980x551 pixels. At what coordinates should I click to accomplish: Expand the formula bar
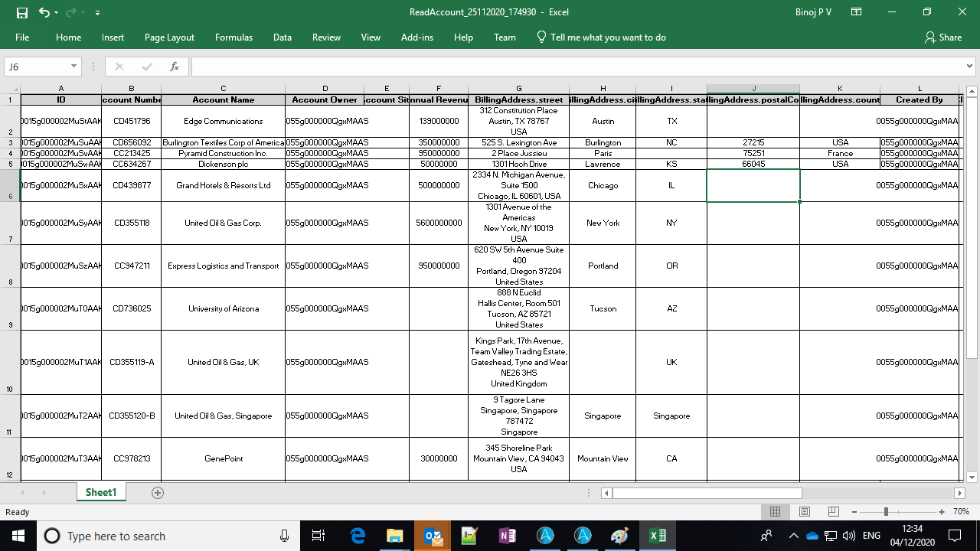point(971,67)
